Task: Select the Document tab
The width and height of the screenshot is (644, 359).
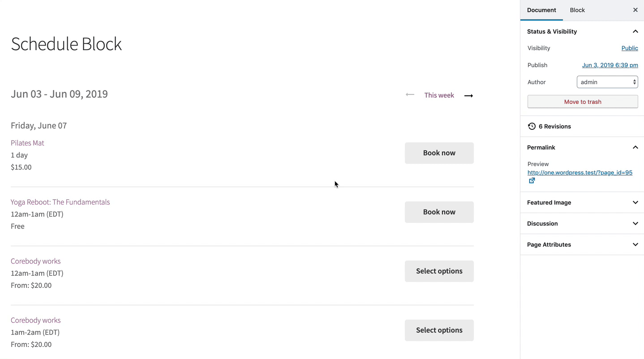Action: tap(541, 10)
